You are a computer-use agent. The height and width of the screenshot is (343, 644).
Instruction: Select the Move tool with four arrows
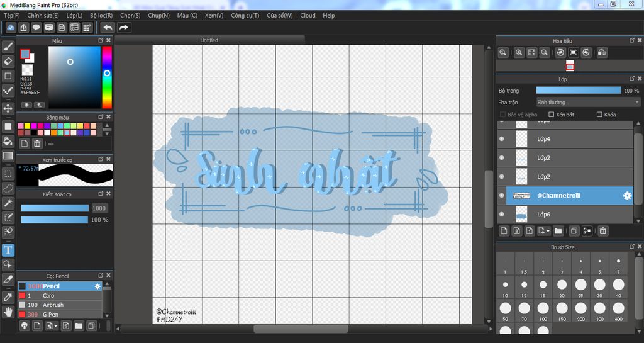coord(8,108)
